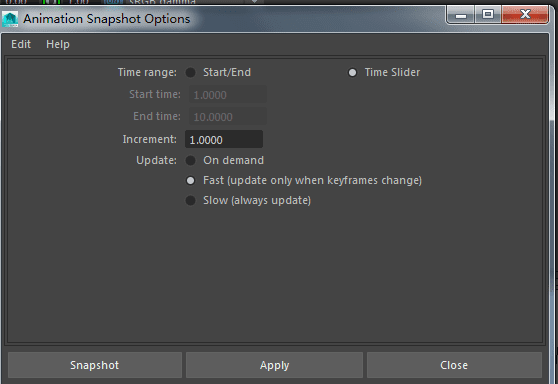Click the Increment value field

coord(224,139)
